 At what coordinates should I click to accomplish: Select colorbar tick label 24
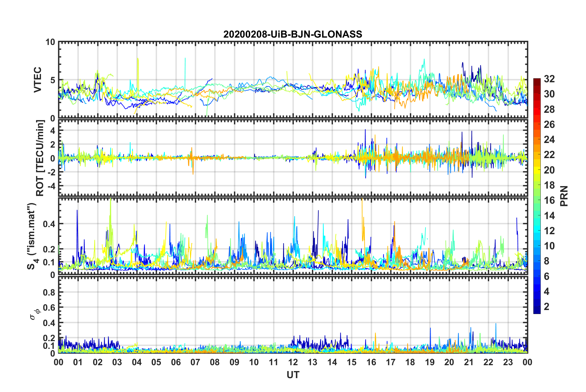tap(549, 140)
